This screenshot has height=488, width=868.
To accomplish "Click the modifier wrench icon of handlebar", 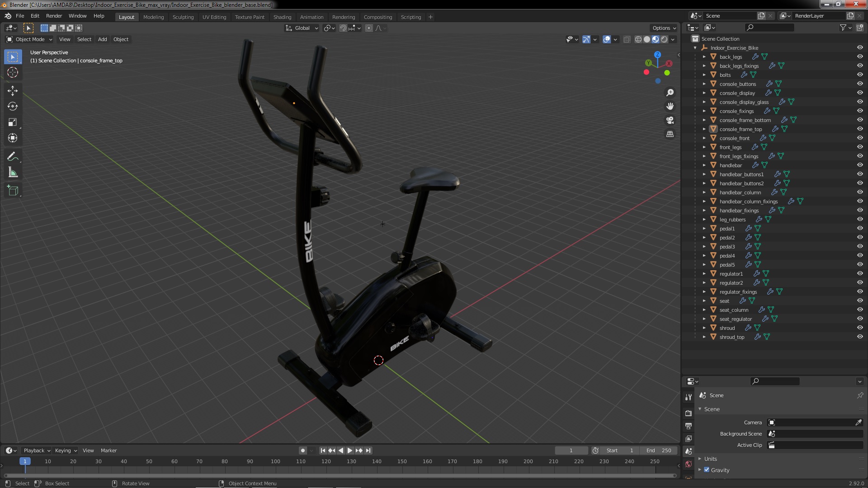I will click(x=755, y=165).
